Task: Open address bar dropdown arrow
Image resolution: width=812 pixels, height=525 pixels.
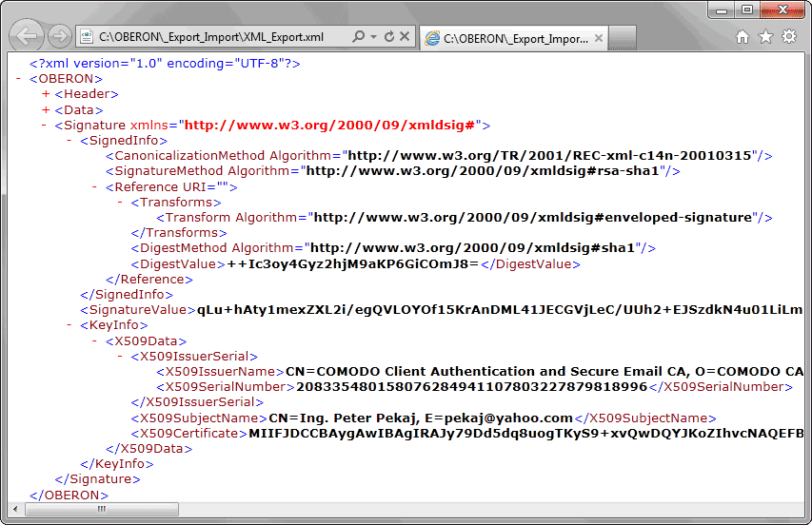Action: (374, 37)
